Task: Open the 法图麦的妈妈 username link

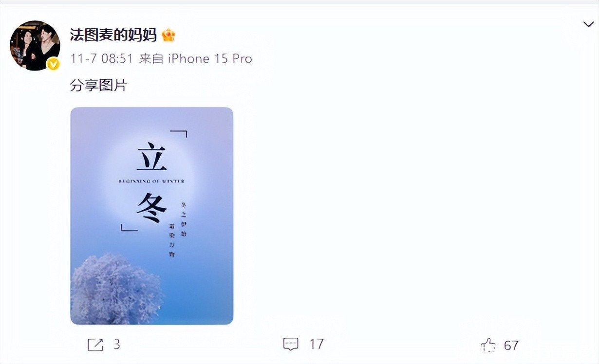Action: 113,35
